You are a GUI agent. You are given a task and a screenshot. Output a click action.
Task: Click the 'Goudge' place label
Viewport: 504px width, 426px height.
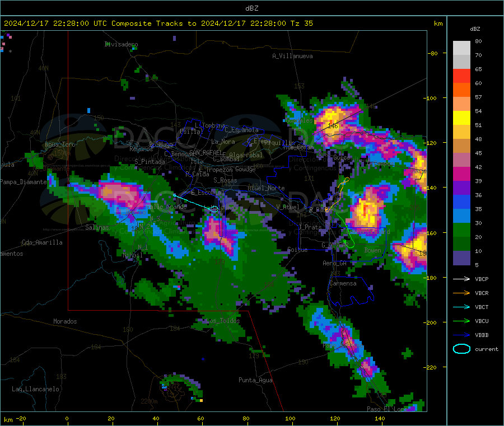coord(245,169)
